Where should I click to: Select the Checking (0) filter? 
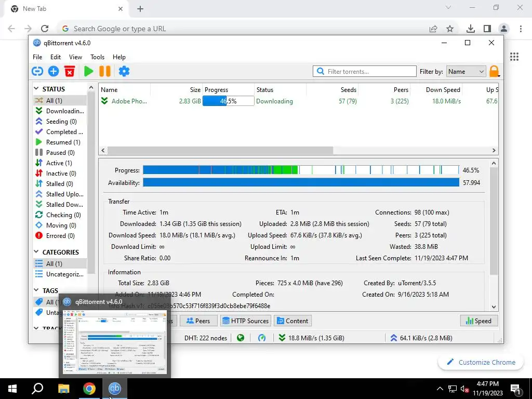(x=60, y=215)
